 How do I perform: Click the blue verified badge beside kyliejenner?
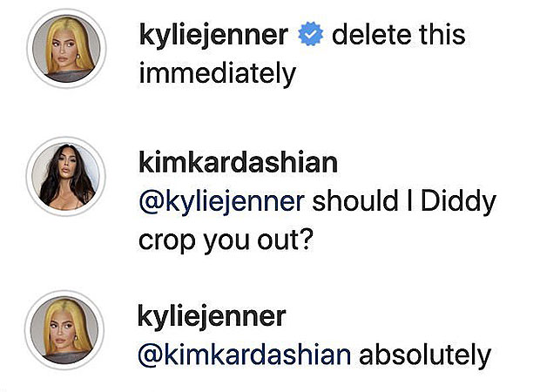(x=310, y=34)
